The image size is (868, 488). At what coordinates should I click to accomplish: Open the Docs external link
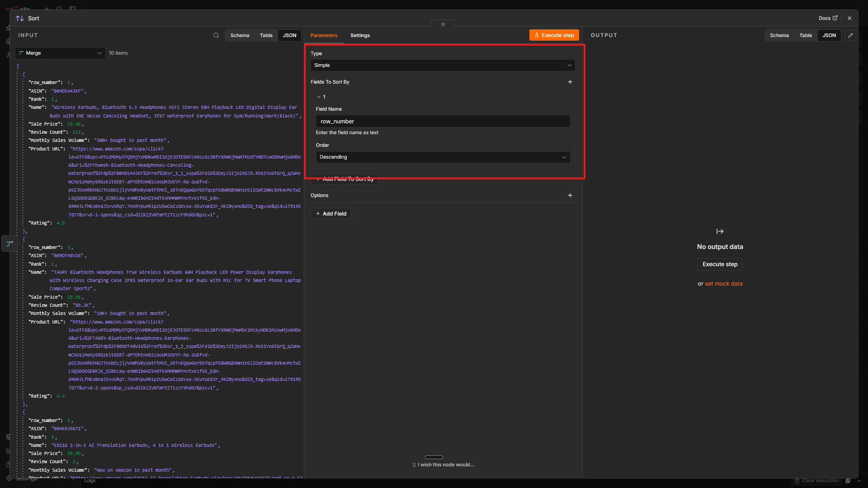(x=828, y=18)
